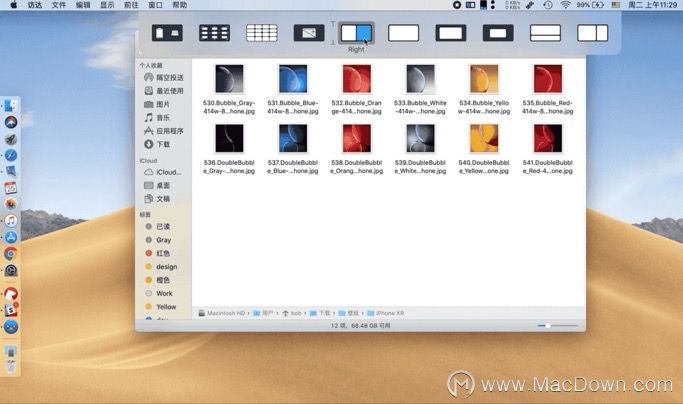Choose the full-screen white layout
Image resolution: width=683 pixels, height=404 pixels.
coord(403,33)
